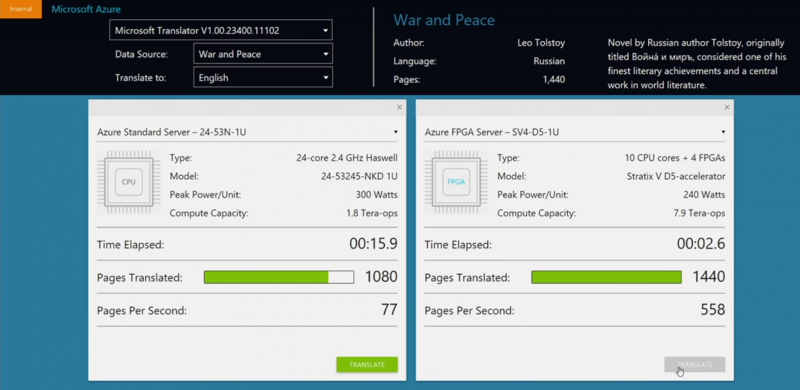Click pages per second value 77
The width and height of the screenshot is (800, 390).
pyautogui.click(x=389, y=309)
